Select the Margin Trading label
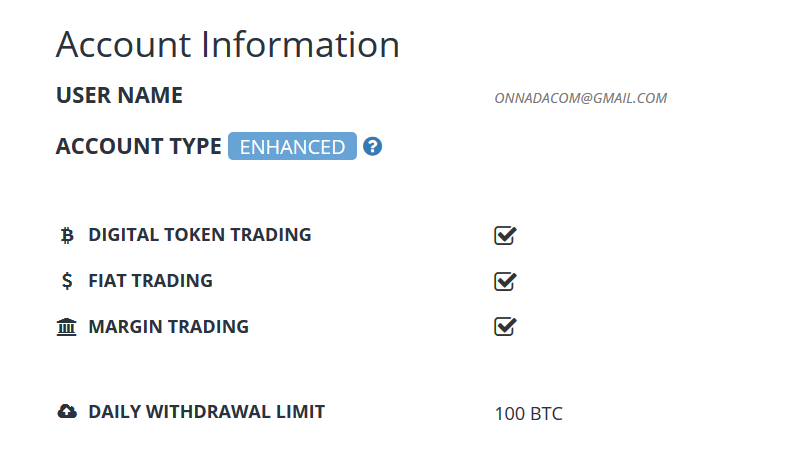Viewport: 798px width, 454px height. point(168,327)
